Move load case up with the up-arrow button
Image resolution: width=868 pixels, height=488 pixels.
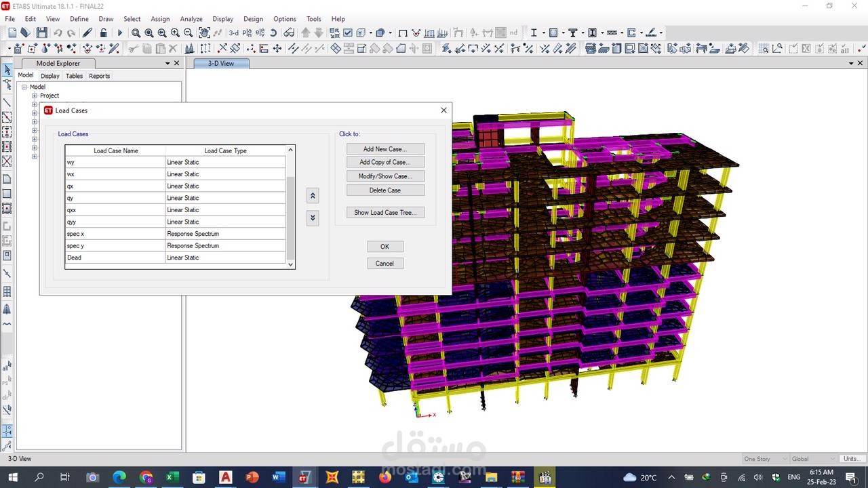(313, 196)
